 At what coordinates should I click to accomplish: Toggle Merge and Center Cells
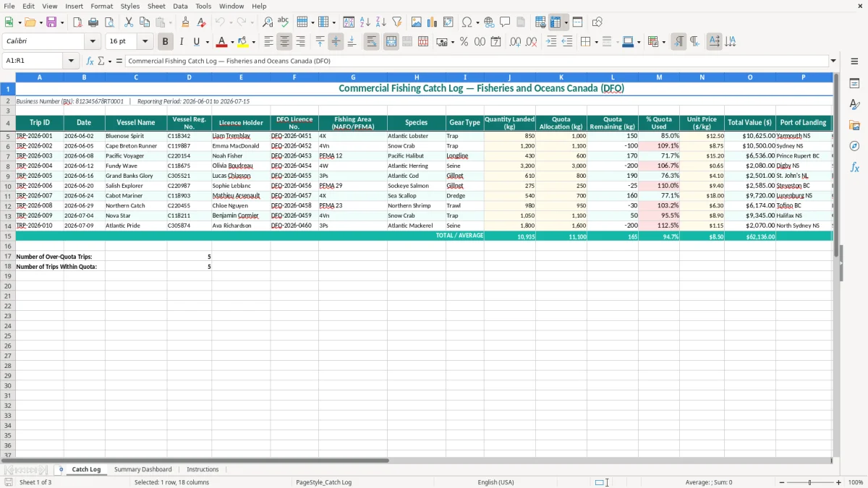click(x=391, y=42)
